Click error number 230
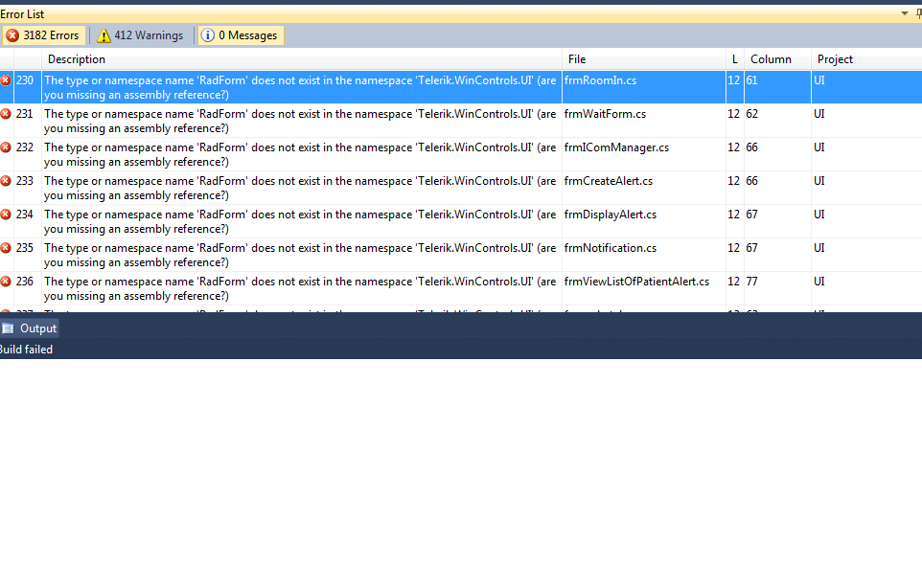 tap(25, 80)
